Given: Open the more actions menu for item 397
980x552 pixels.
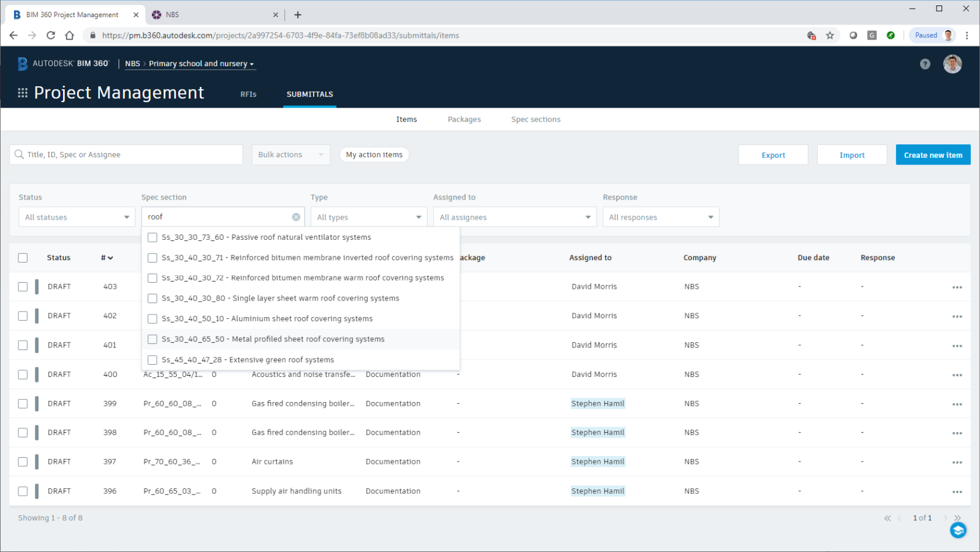Looking at the screenshot, I should click(x=957, y=463).
